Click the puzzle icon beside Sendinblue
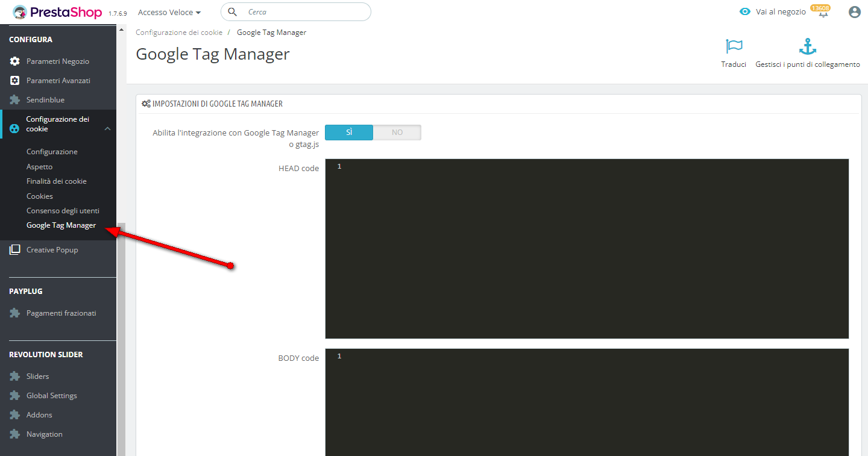Screen dimensions: 868x456 (x=15, y=100)
